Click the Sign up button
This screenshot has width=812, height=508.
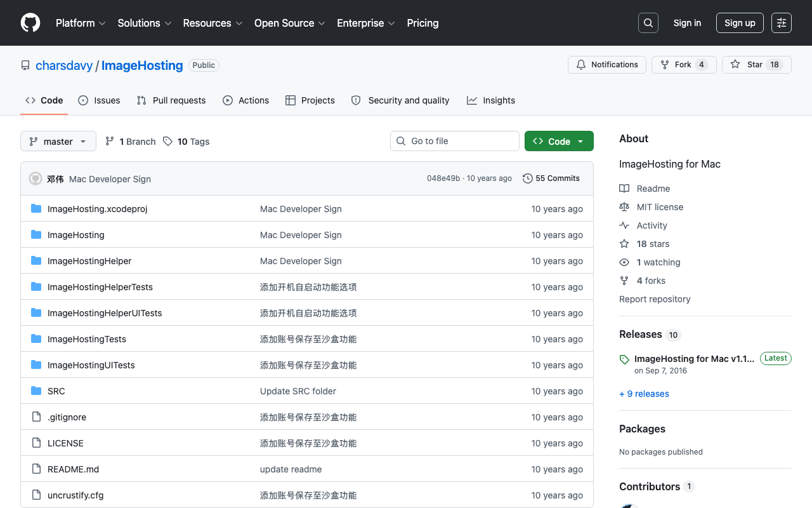(x=740, y=23)
